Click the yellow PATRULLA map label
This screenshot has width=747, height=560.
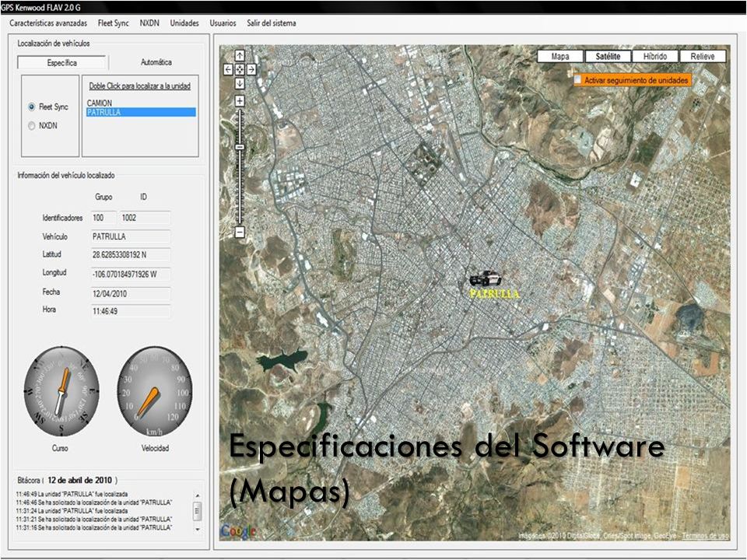click(495, 294)
